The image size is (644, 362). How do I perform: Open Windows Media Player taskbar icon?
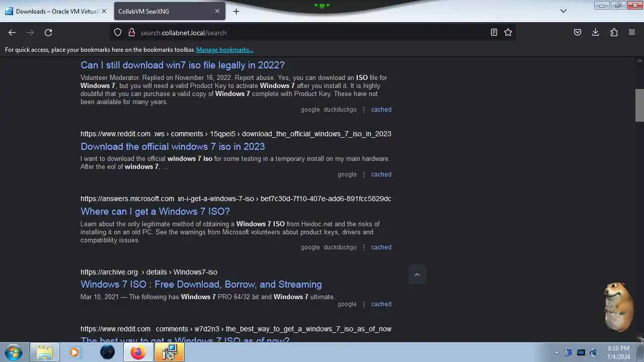(x=75, y=352)
